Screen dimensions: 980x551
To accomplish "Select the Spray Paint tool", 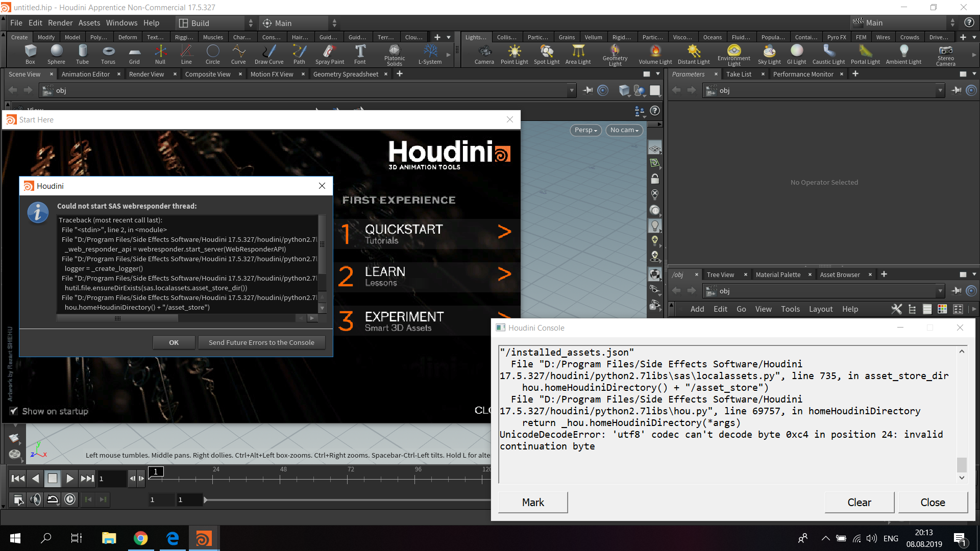I will click(x=330, y=54).
